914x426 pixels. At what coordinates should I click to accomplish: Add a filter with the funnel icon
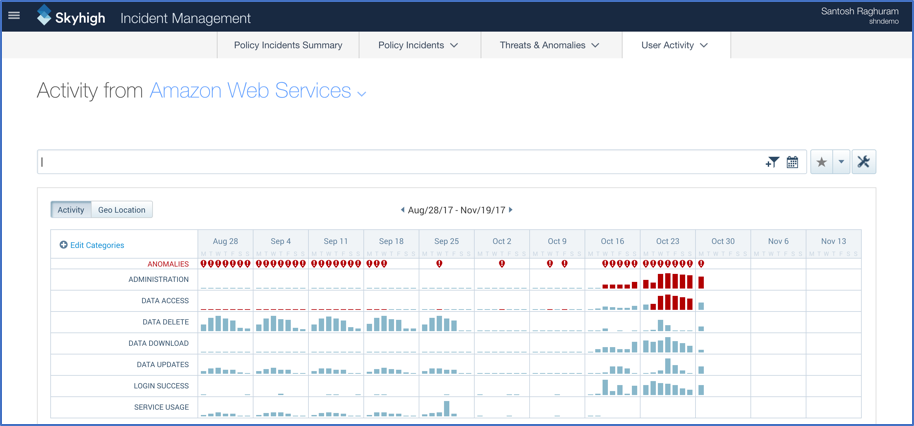(x=772, y=163)
